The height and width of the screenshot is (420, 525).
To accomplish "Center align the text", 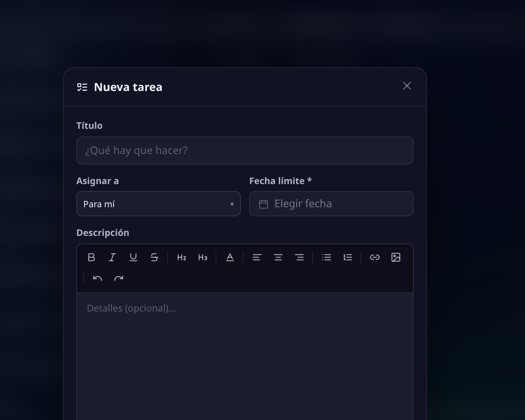I will tap(278, 257).
